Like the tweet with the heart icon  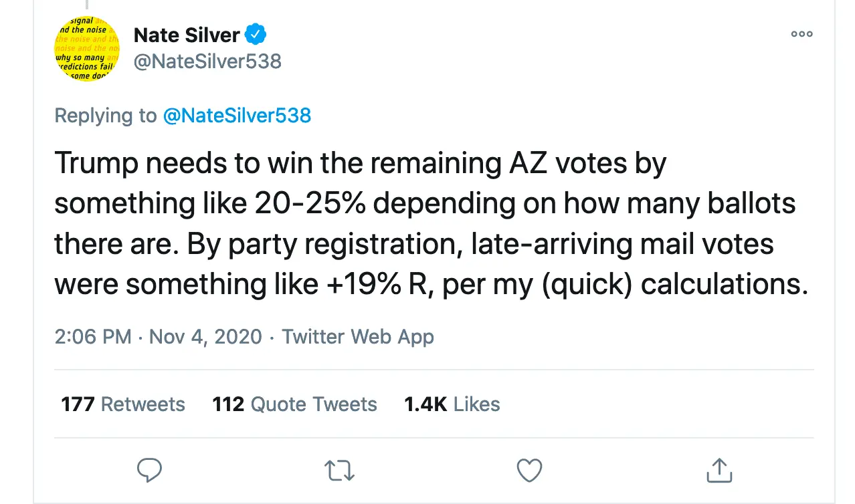point(529,470)
